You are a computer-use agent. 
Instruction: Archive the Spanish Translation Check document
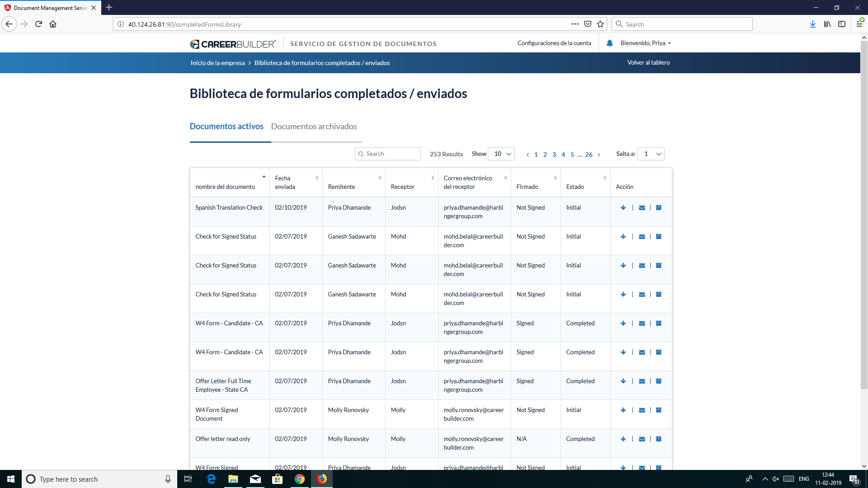pos(659,208)
